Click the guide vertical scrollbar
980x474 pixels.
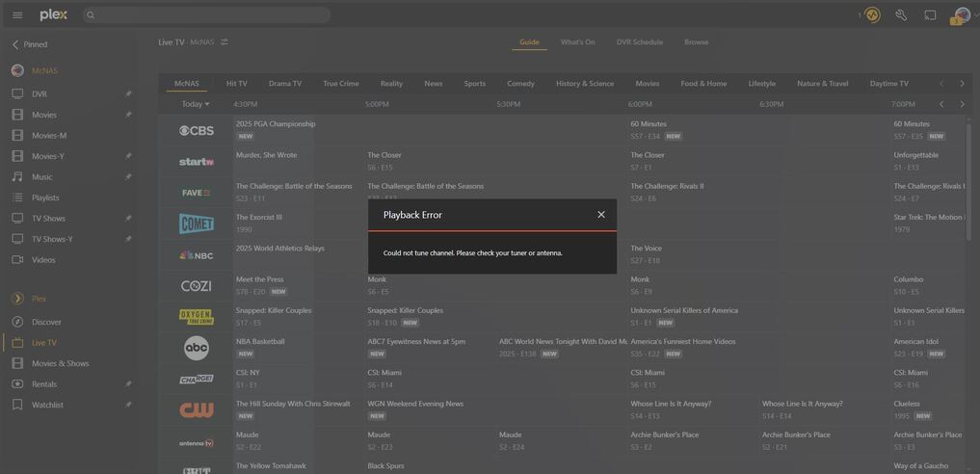(x=970, y=181)
